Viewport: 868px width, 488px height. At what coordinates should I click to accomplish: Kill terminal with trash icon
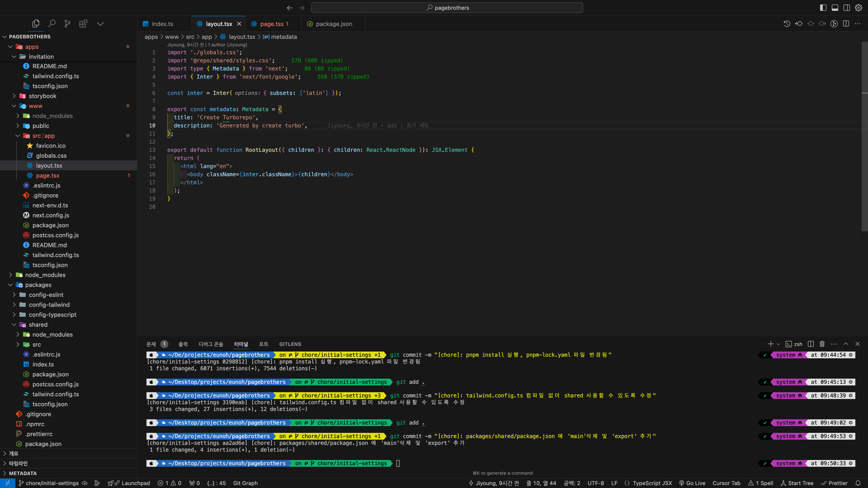pos(822,344)
